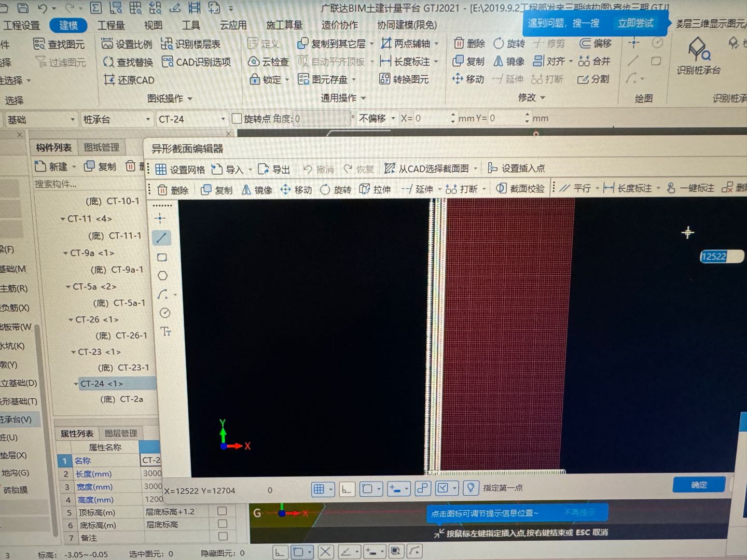The image size is (747, 560).
Task: Open the 视图 ribbon tab
Action: point(153,25)
